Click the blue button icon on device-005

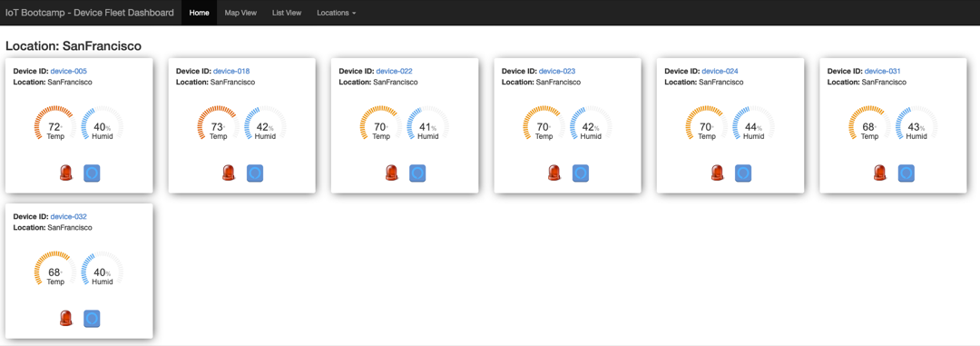92,173
